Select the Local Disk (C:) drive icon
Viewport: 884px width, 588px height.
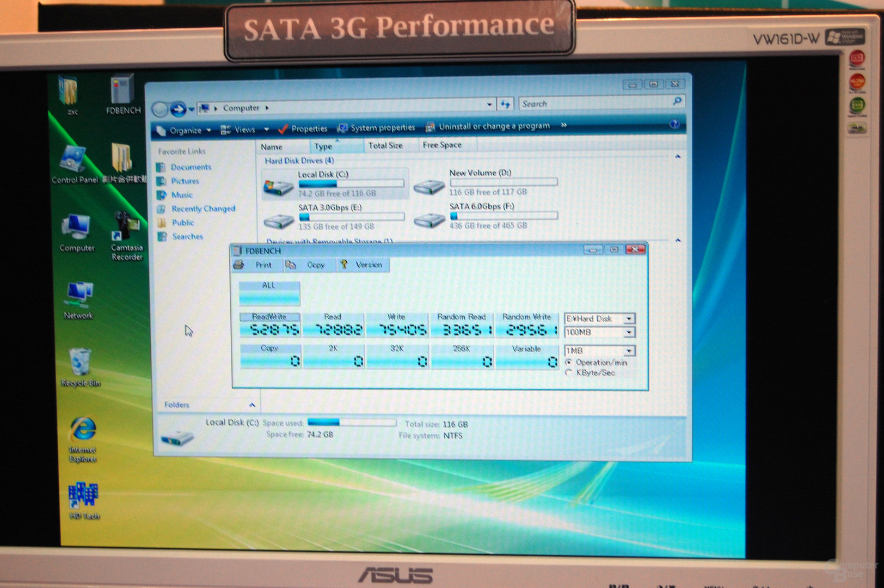(278, 187)
